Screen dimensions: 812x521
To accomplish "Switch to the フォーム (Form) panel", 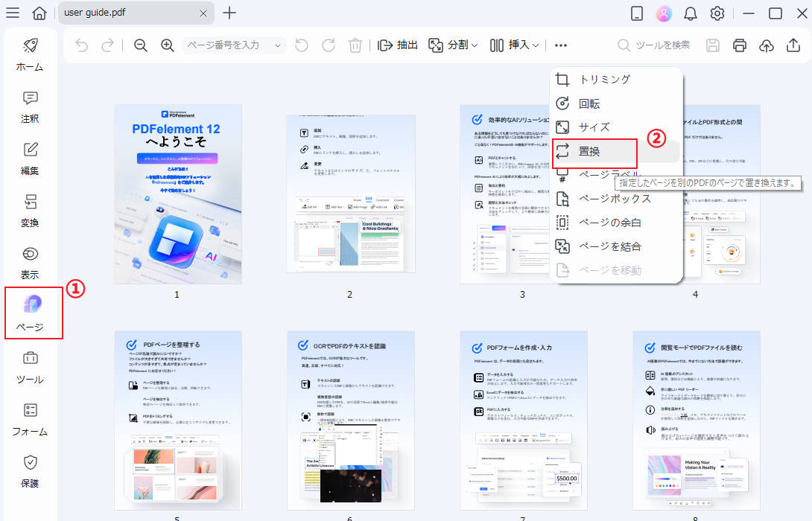I will pyautogui.click(x=30, y=419).
